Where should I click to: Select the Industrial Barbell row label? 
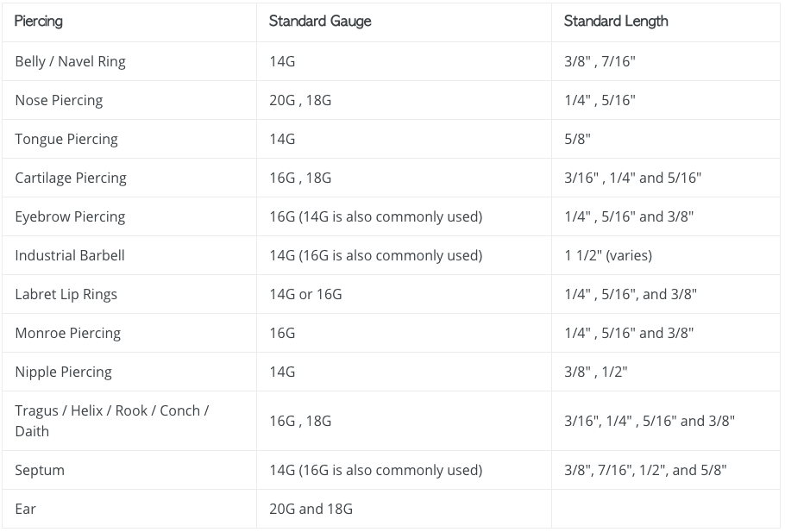[70, 255]
